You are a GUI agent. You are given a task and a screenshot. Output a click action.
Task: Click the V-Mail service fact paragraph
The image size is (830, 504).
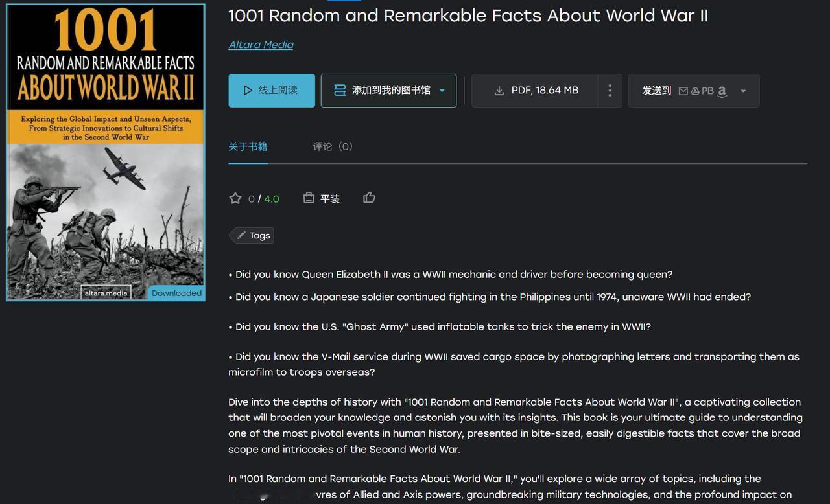[514, 365]
